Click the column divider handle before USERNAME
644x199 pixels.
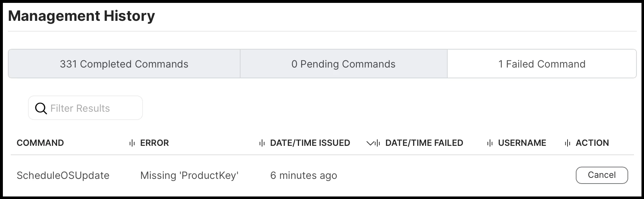point(490,143)
